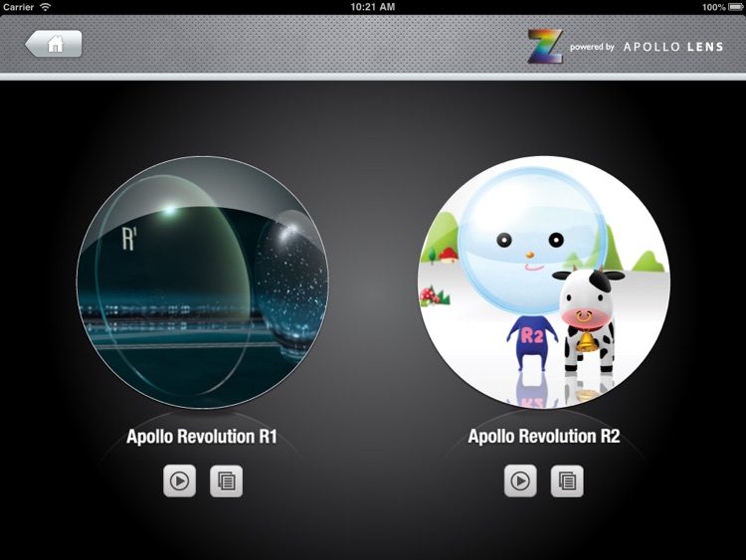Tap the Carrier label in status bar

point(19,7)
